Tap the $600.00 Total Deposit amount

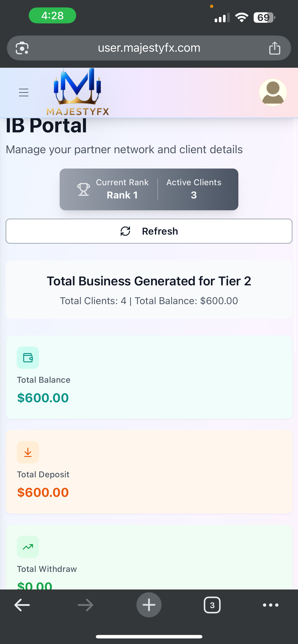(x=43, y=492)
